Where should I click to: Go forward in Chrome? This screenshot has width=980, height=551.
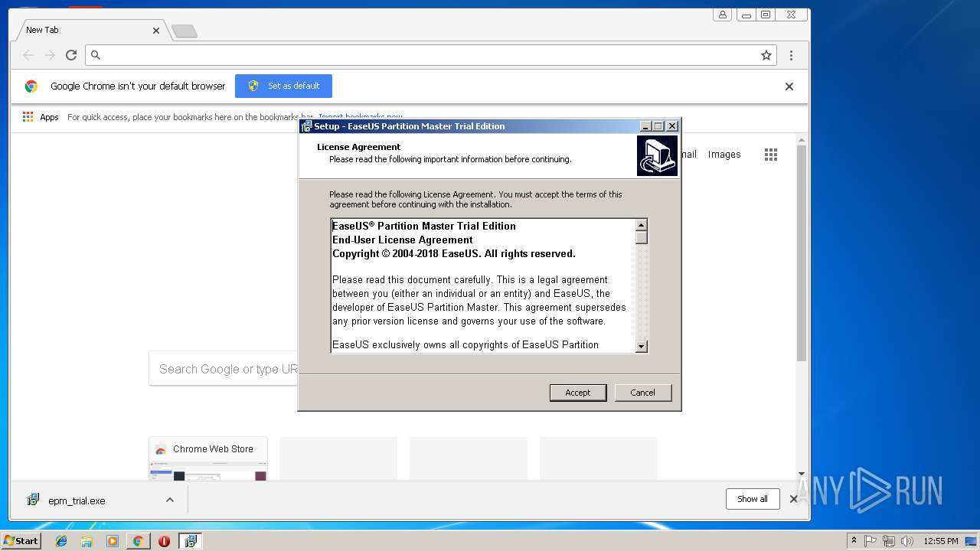point(50,55)
